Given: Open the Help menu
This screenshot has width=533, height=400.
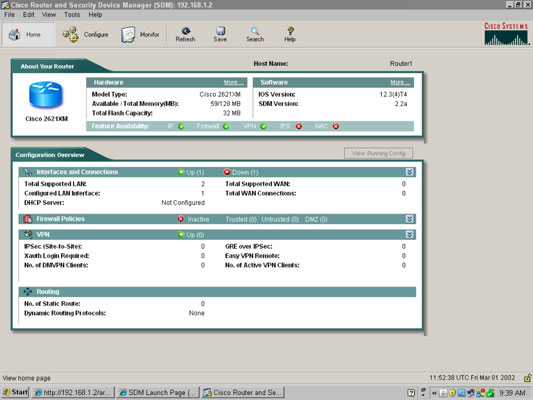Looking at the screenshot, I should pos(95,15).
